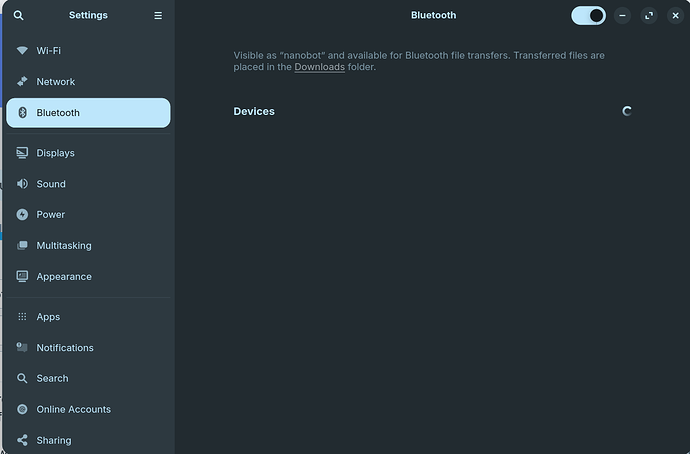Screen dimensions: 690x454
Task: Click the Wi-Fi icon in sidebar
Action: click(22, 50)
